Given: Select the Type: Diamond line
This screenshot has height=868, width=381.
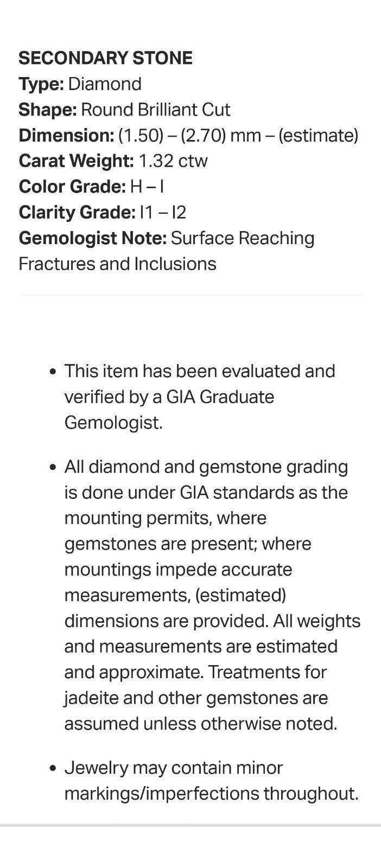Looking at the screenshot, I should pyautogui.click(x=80, y=84).
